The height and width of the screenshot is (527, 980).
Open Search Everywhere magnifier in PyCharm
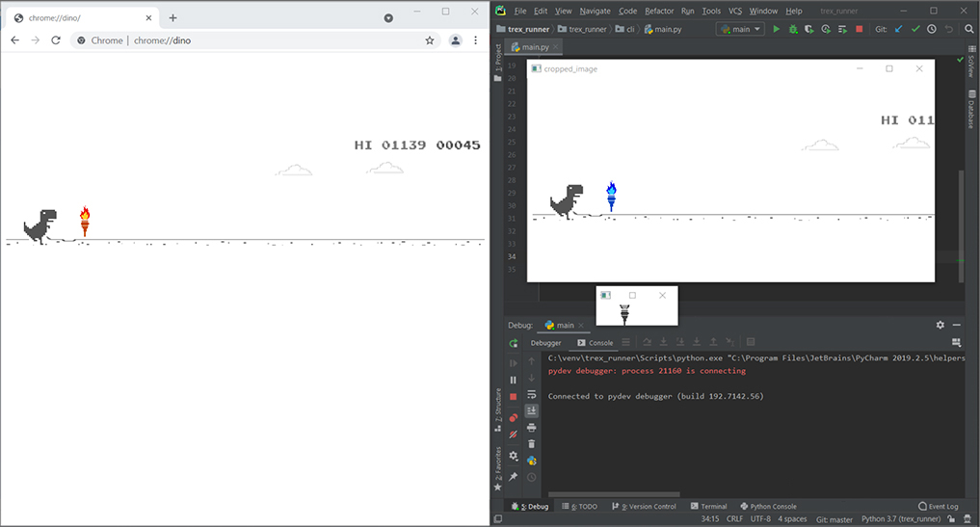click(969, 29)
